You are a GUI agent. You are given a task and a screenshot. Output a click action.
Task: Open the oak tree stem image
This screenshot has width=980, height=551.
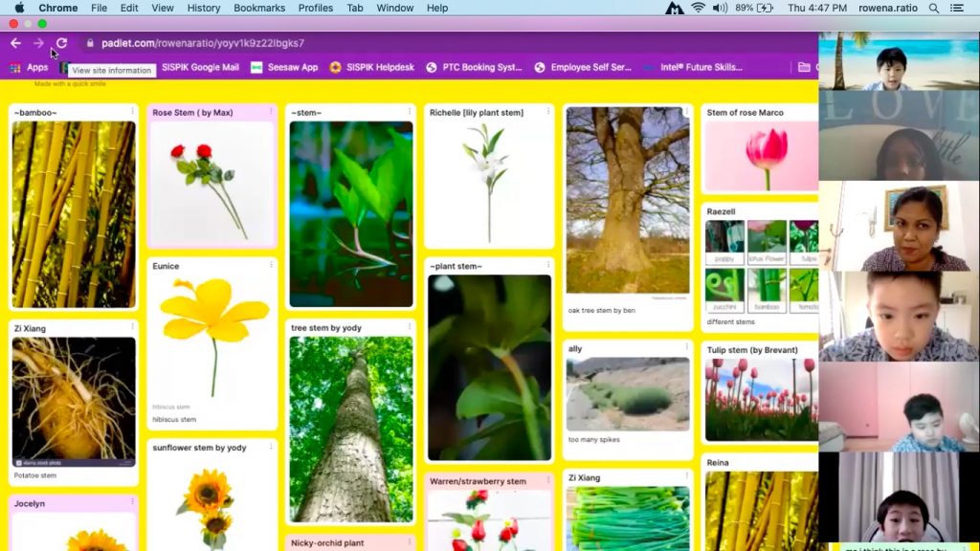(627, 199)
